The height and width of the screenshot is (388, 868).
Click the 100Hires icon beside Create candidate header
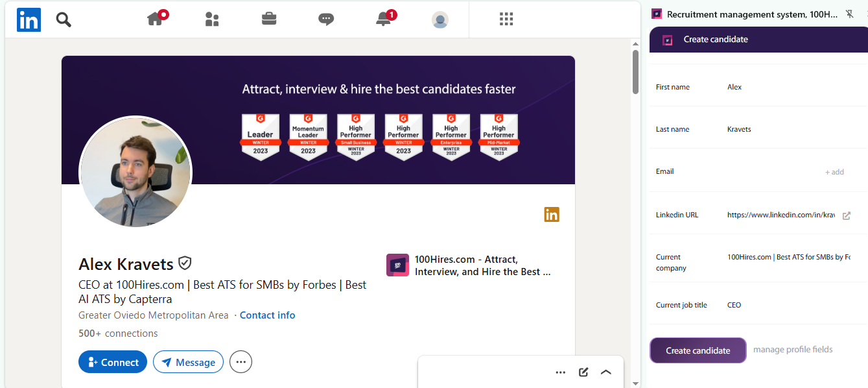tap(668, 40)
